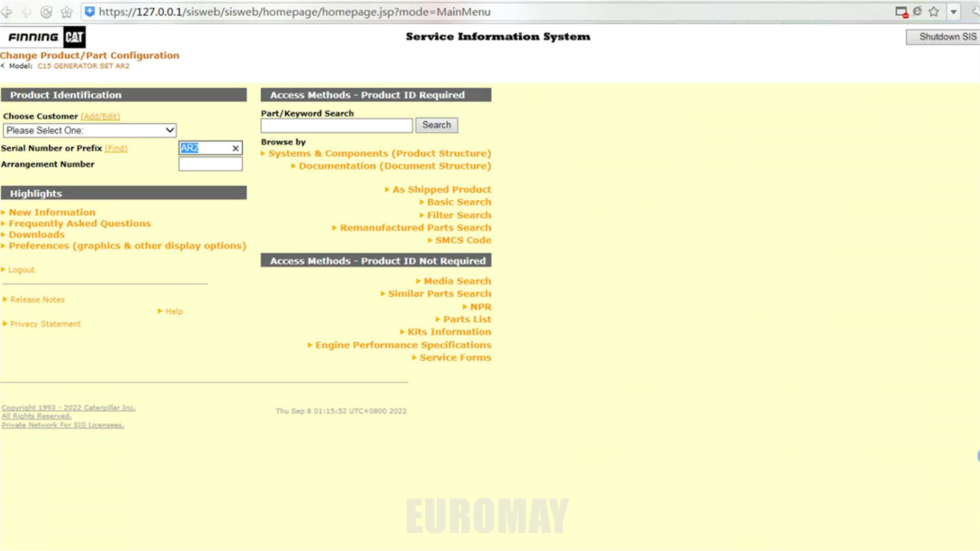Open the Choose Customer dropdown
Image resolution: width=980 pixels, height=551 pixels.
click(x=90, y=130)
